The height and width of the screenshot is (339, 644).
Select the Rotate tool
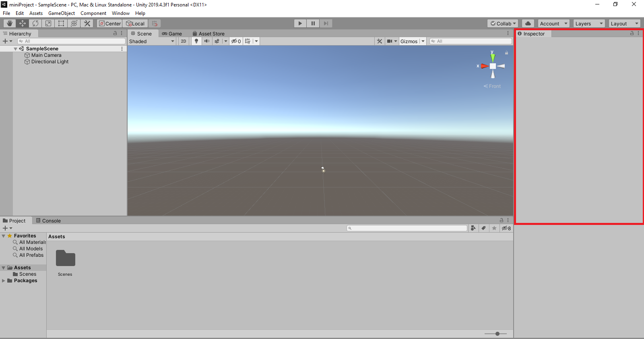[x=35, y=23]
